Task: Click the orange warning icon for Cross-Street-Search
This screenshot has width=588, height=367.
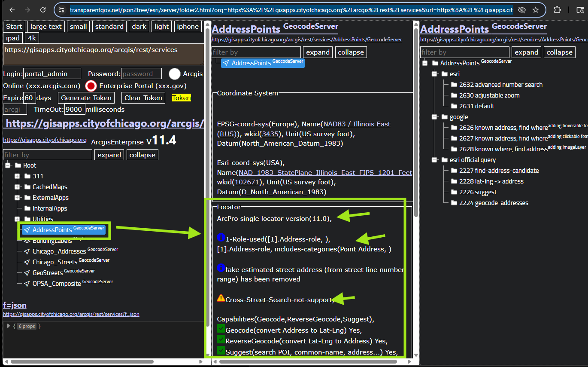Action: click(x=221, y=298)
